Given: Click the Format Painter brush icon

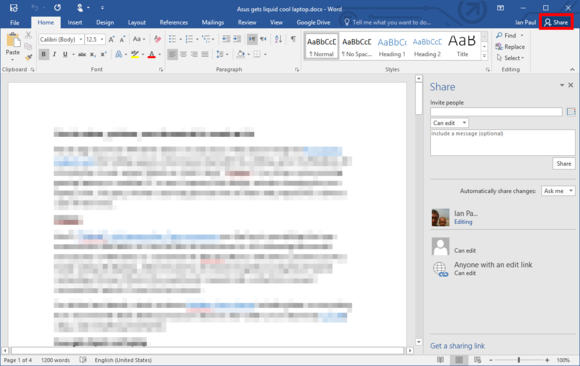Looking at the screenshot, I should pyautogui.click(x=28, y=57).
